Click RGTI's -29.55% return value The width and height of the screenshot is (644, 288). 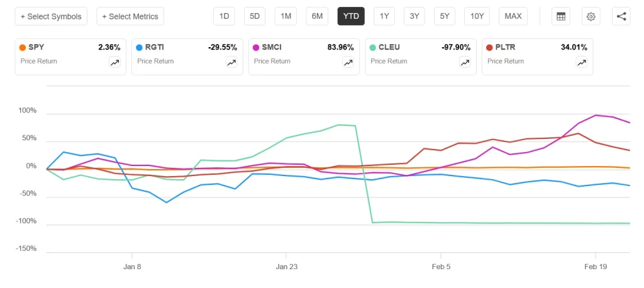coord(223,48)
